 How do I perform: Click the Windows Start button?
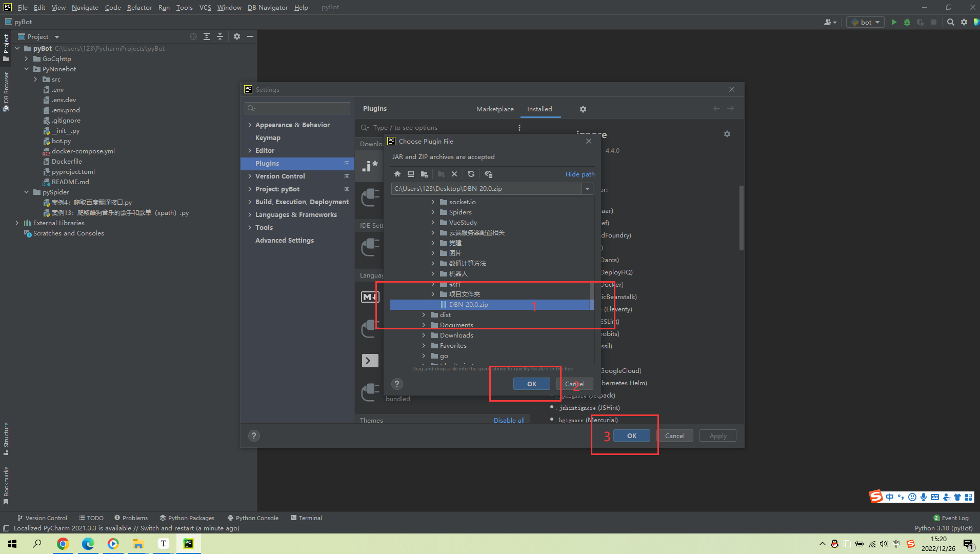coord(12,544)
